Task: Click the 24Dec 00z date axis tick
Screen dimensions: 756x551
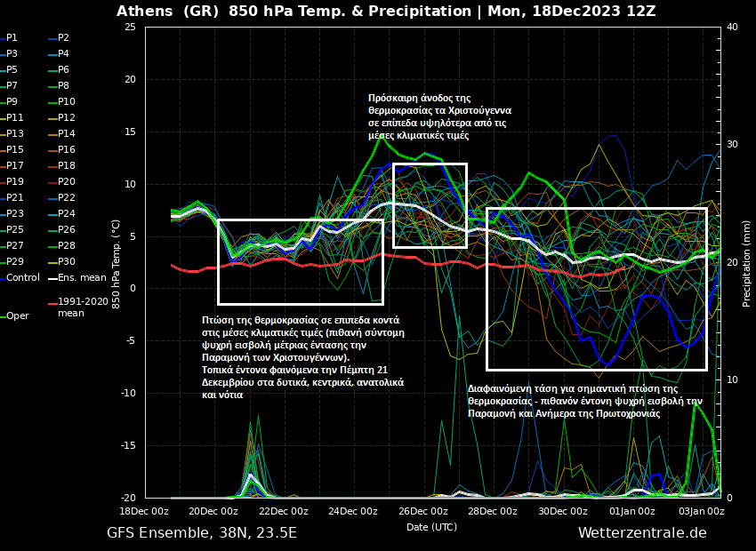Action: [353, 511]
